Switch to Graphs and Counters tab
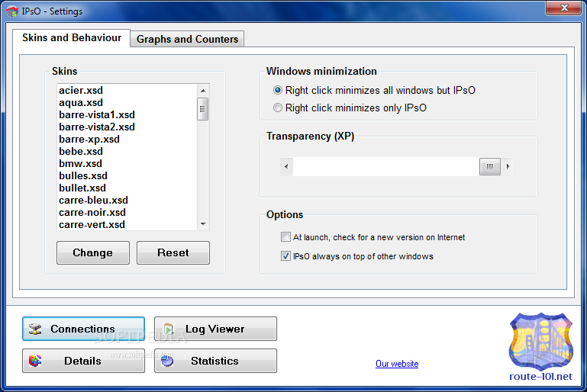Viewport: 587px width, 392px height. coord(187,39)
